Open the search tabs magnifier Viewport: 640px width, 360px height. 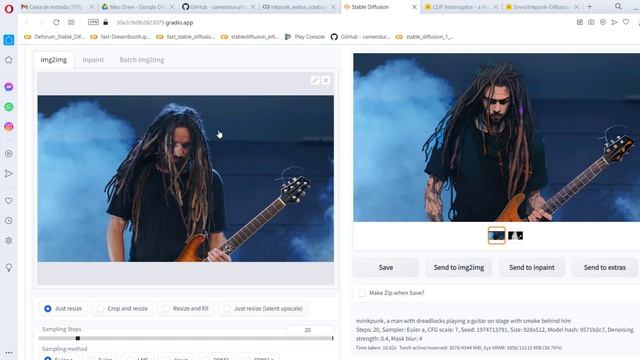[618, 7]
